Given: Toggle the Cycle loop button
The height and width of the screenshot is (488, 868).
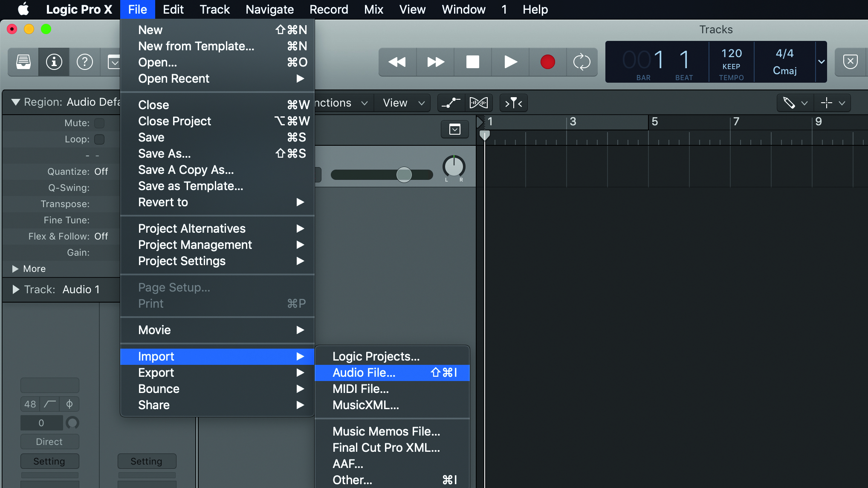Looking at the screenshot, I should click(582, 62).
